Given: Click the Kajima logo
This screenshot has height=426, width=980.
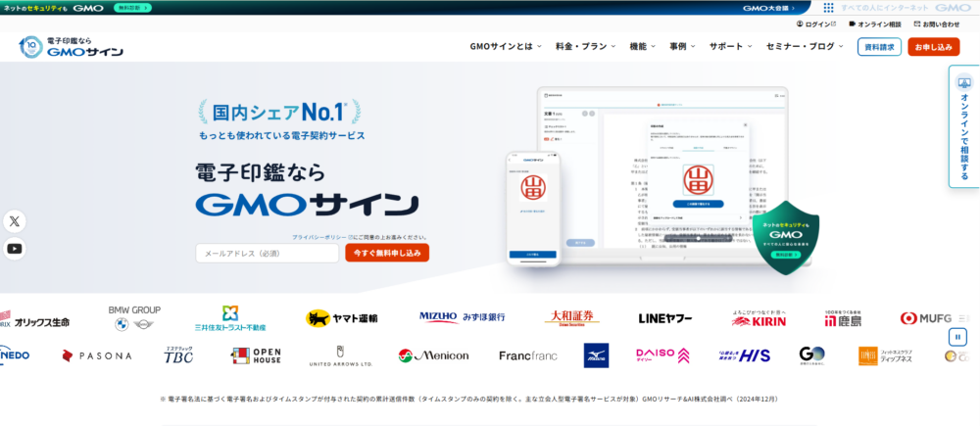Looking at the screenshot, I should pyautogui.click(x=843, y=318).
